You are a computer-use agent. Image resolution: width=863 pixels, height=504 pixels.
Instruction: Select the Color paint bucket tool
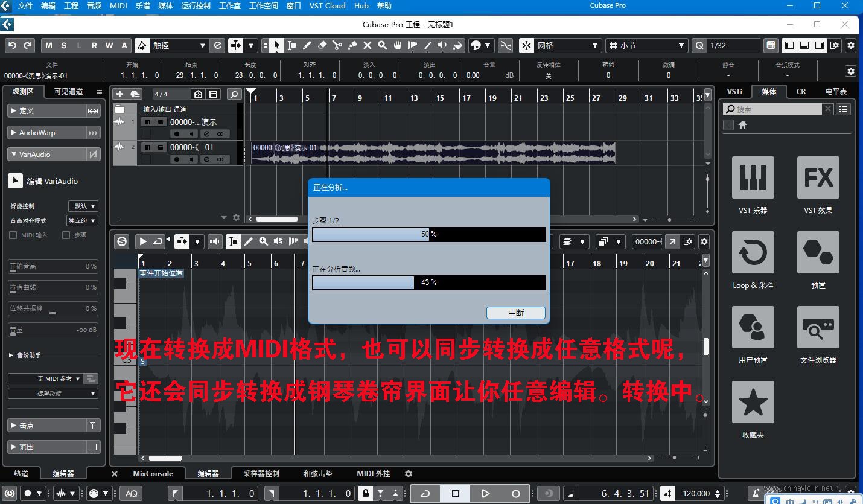click(x=457, y=45)
